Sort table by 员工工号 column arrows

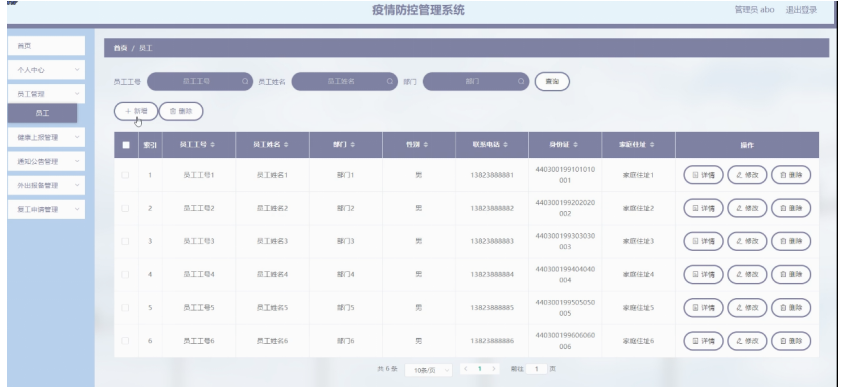point(213,145)
